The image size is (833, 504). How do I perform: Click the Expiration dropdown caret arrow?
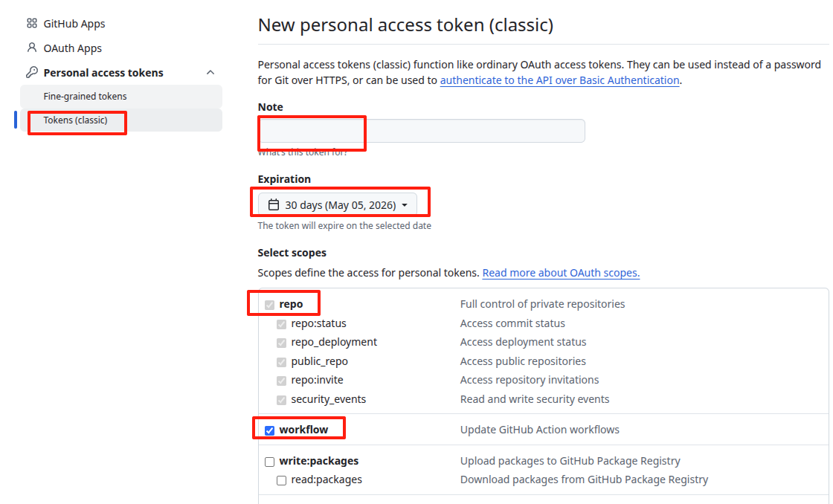click(x=405, y=205)
